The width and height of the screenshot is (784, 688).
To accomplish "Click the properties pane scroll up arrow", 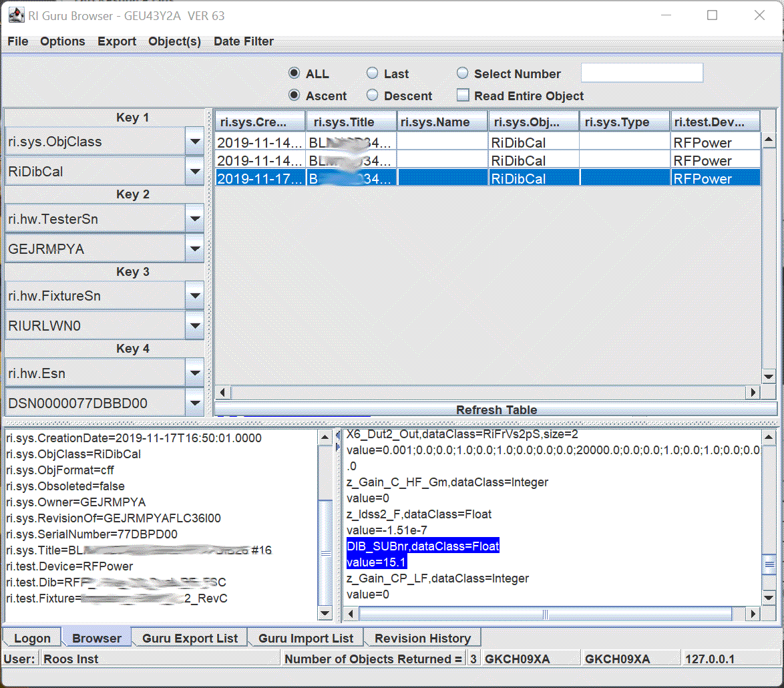I will pos(325,438).
